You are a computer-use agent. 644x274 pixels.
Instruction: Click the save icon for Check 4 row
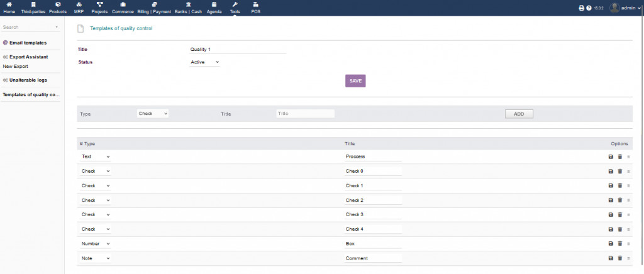click(x=611, y=229)
